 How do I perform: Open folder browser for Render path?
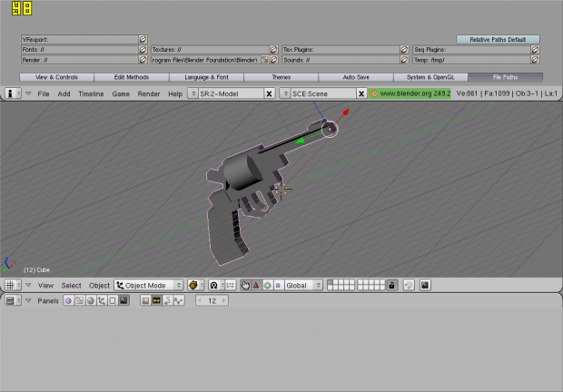pyautogui.click(x=143, y=60)
